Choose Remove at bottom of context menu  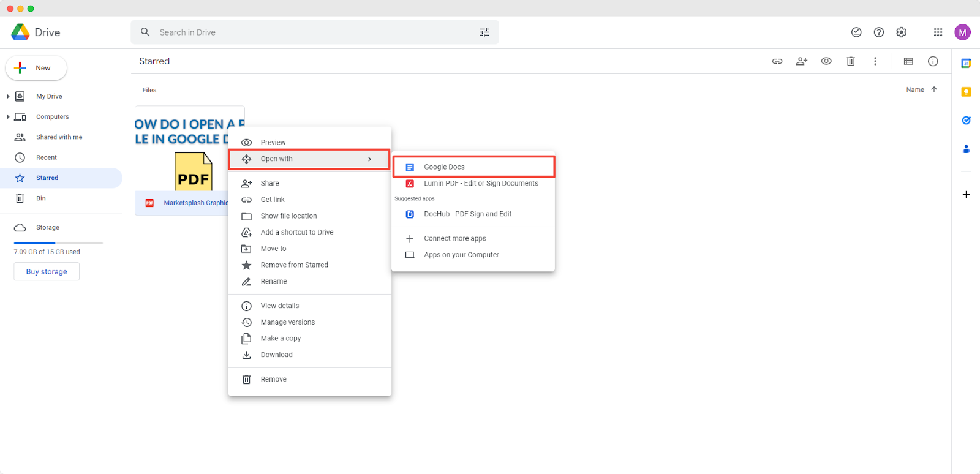[x=309, y=379]
